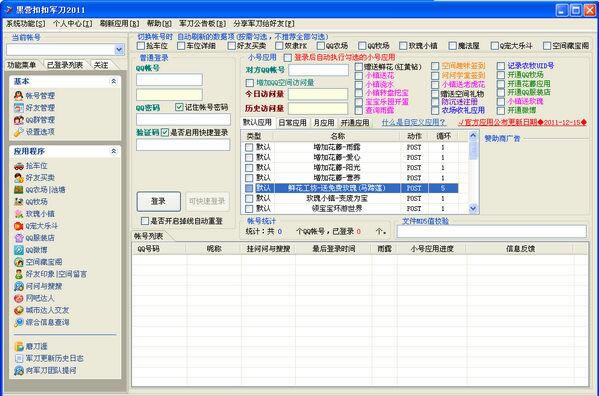Image resolution: width=599 pixels, height=396 pixels.
Task: Collapse the 基本 panel section
Action: coord(113,81)
